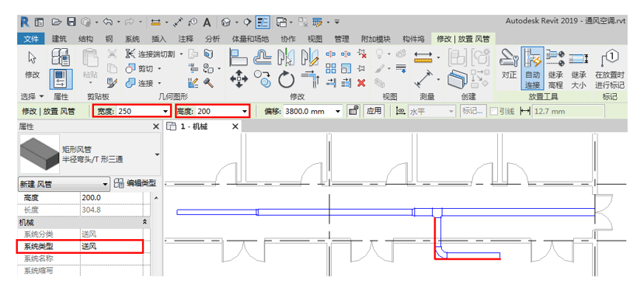This screenshot has width=644, height=288.
Task: Expand the 偏移 offset dropdown
Action: click(x=339, y=111)
